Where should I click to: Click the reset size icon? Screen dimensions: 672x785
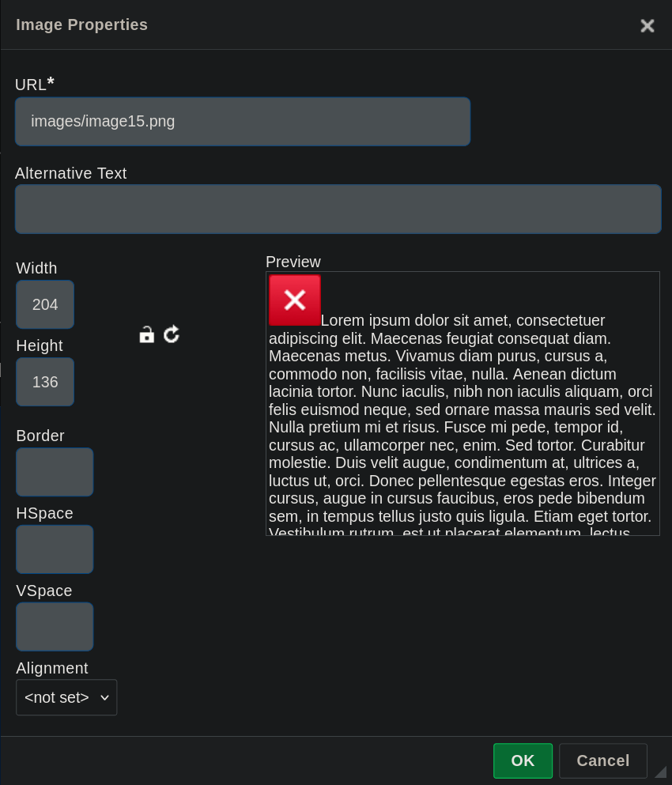pyautogui.click(x=172, y=334)
